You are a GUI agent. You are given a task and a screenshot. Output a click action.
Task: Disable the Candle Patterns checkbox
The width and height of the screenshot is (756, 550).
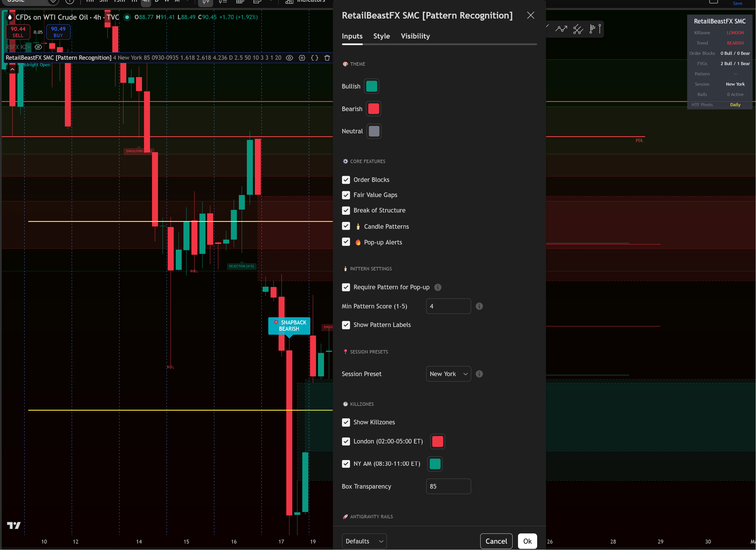346,226
